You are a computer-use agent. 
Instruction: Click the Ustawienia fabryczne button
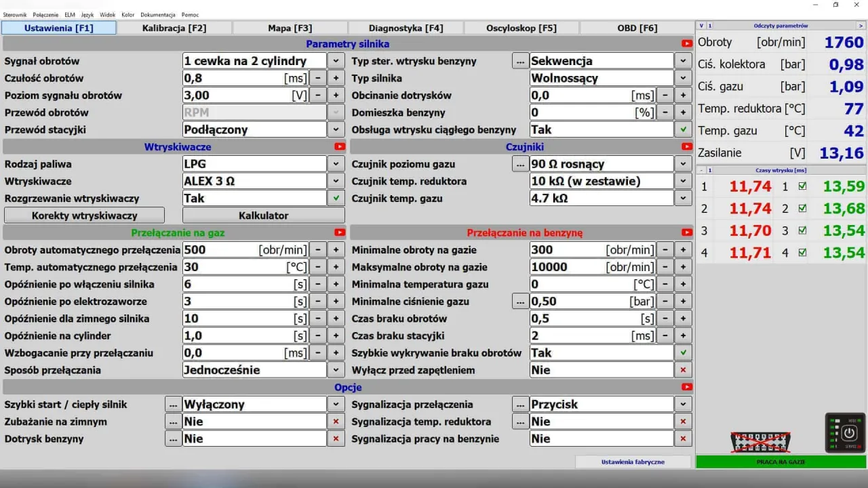(633, 462)
